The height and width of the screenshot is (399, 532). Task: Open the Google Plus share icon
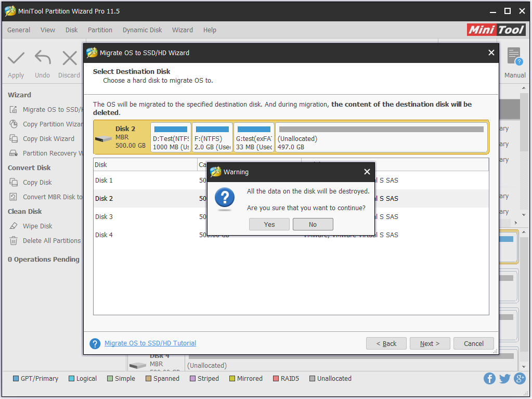tap(520, 378)
